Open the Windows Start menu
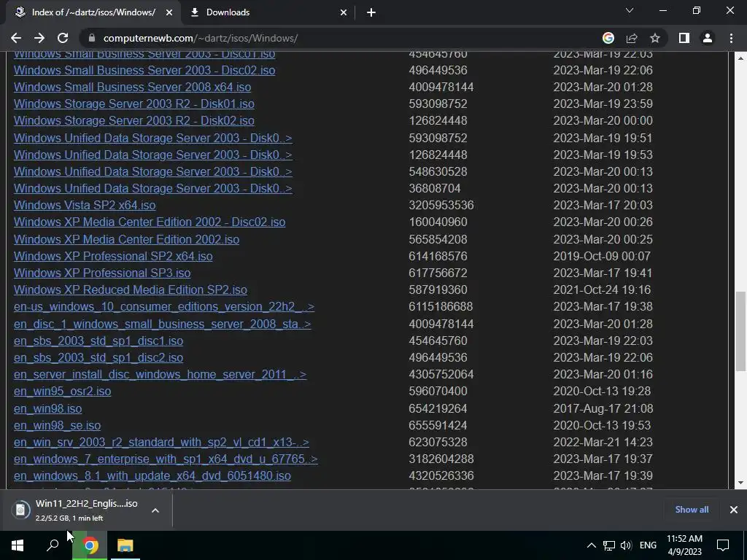The image size is (747, 560). click(18, 545)
